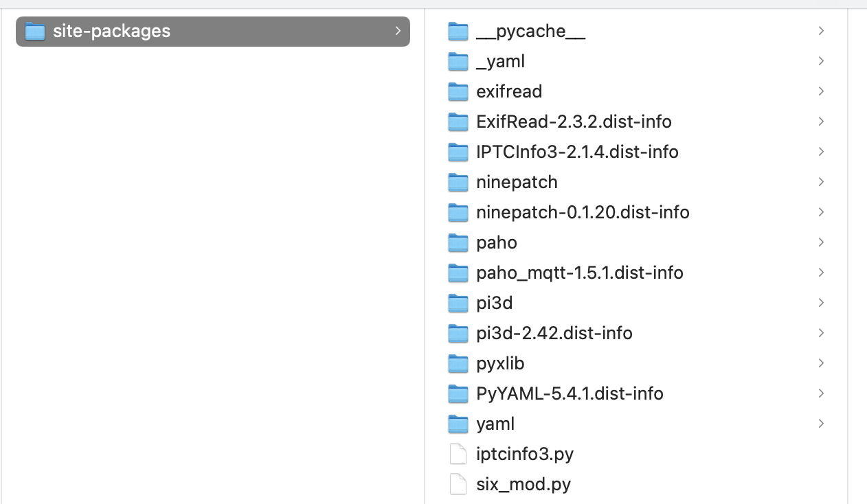
Task: Open the pi3d-2.42.dist-info folder
Action: click(554, 333)
